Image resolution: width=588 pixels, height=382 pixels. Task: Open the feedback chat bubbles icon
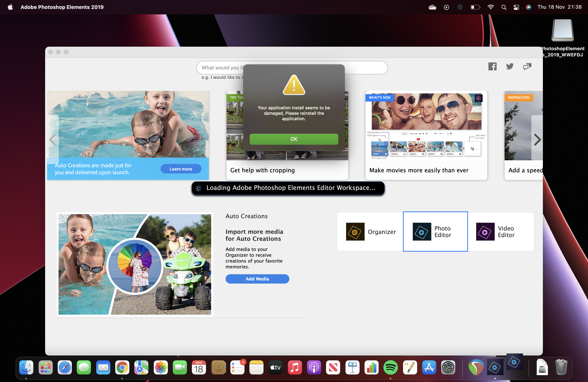click(x=527, y=67)
